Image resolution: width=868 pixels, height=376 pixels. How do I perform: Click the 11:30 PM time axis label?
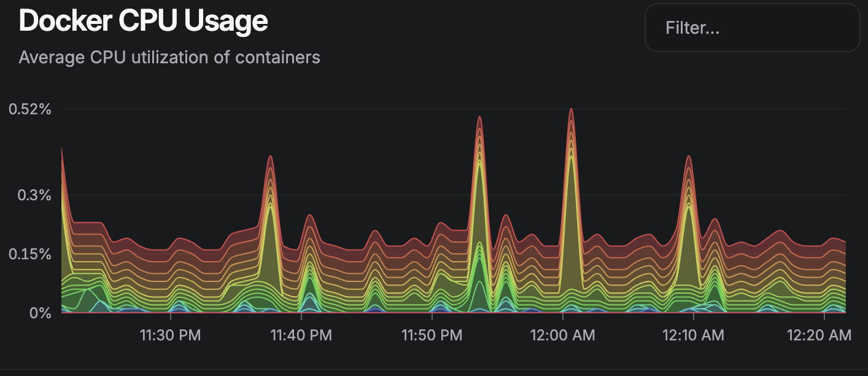point(170,335)
